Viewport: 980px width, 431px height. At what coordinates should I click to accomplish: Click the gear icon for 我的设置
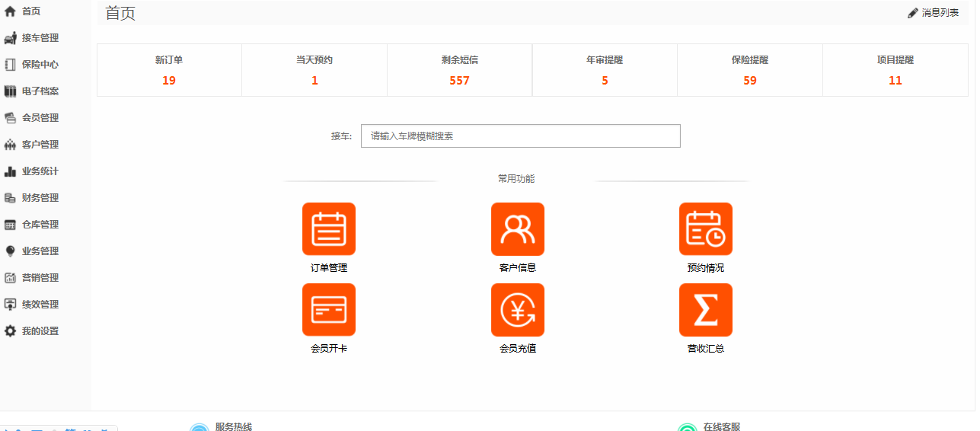[x=10, y=331]
